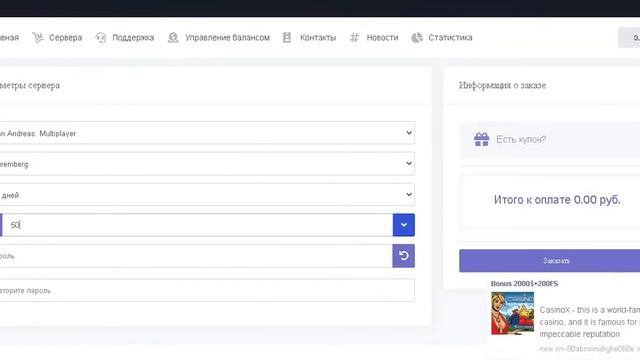Click the Заказать order button

(x=549, y=260)
